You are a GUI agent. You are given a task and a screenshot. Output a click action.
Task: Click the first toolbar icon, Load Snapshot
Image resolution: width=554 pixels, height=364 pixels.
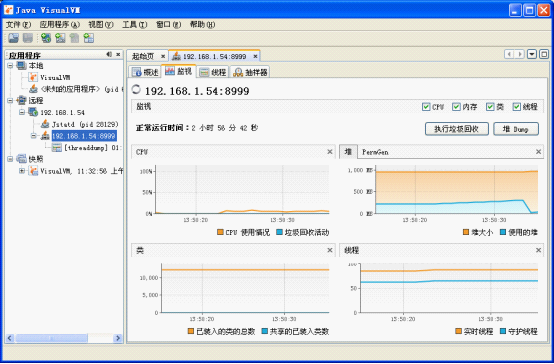tap(13, 38)
